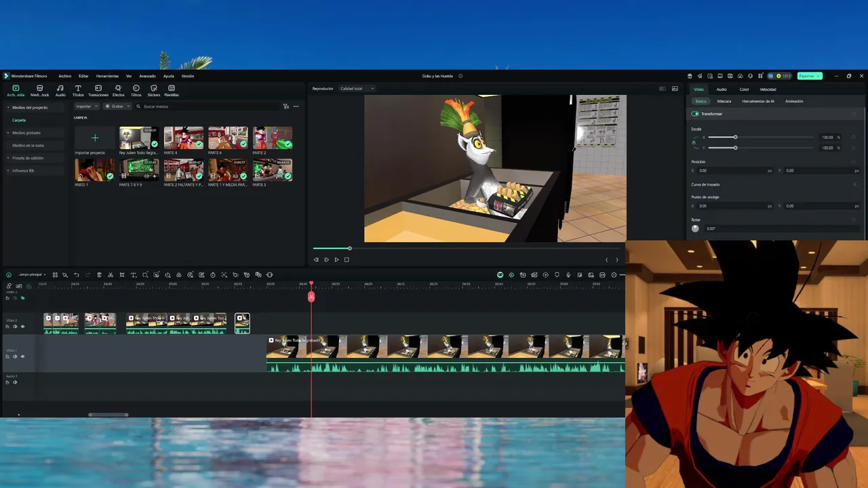Click Importar proyecto plus tile
Screen dimensions: 868x488
tap(95, 138)
